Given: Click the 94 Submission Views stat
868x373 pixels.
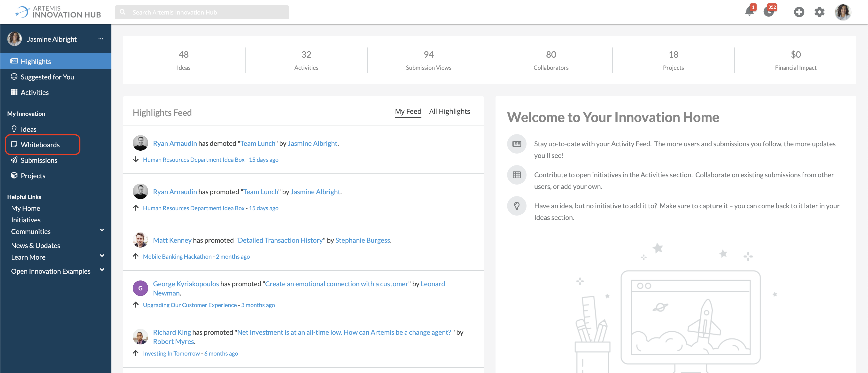Looking at the screenshot, I should (x=429, y=60).
